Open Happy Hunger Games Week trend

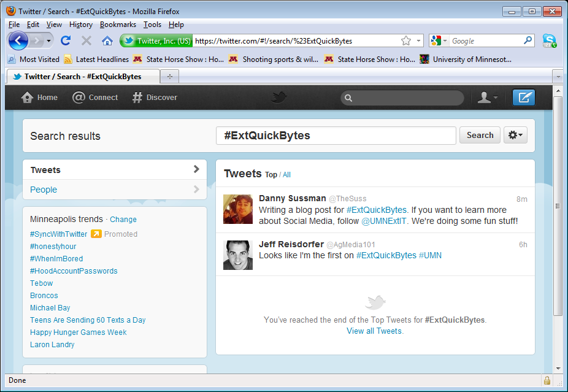click(79, 332)
